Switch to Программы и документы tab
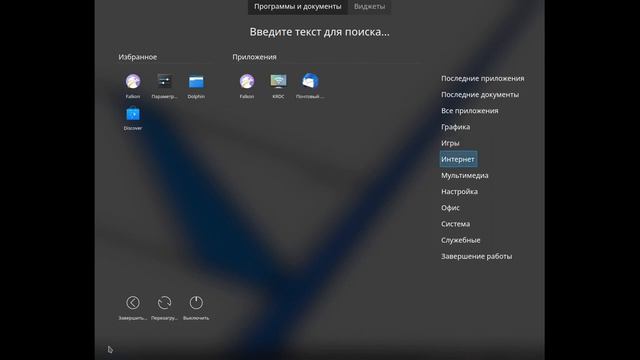This screenshot has width=640, height=360. tap(298, 7)
